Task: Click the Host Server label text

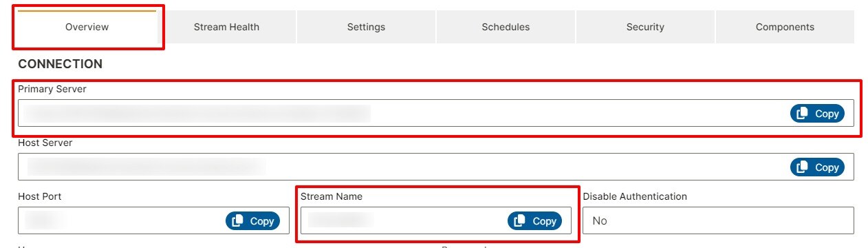Action: coord(45,143)
